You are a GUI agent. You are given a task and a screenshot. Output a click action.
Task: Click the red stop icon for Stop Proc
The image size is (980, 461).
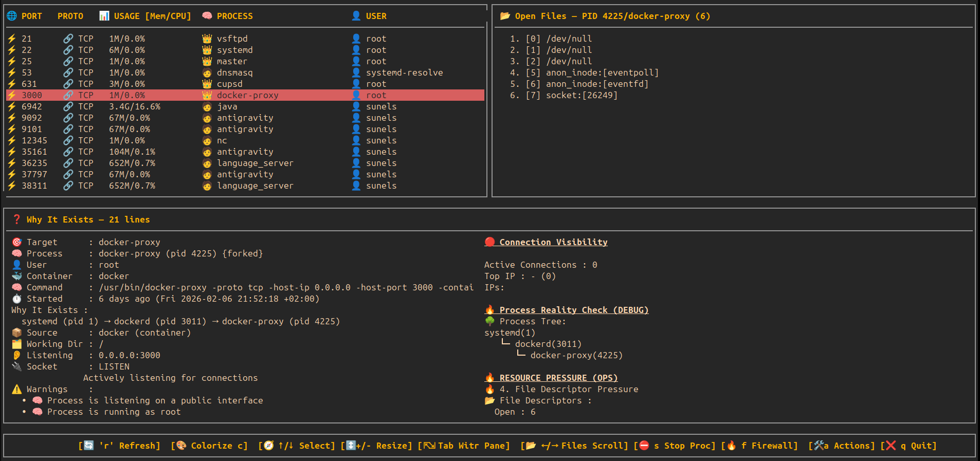(x=644, y=446)
